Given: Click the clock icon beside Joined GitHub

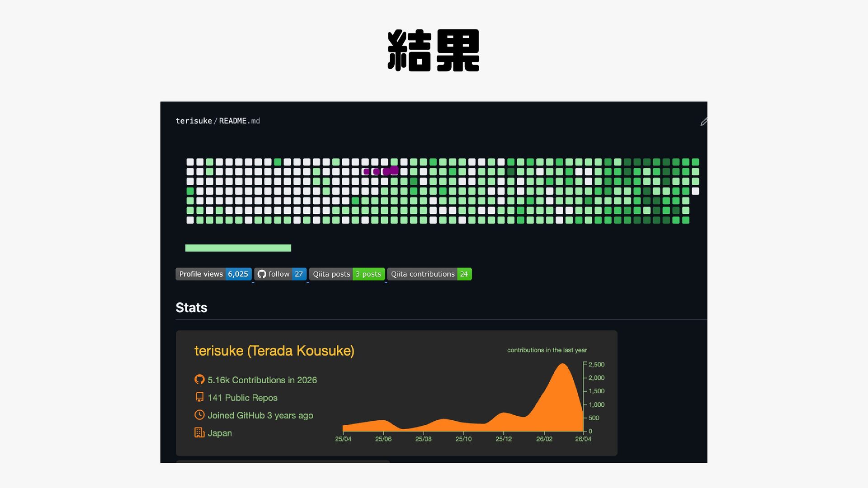Looking at the screenshot, I should tap(199, 415).
